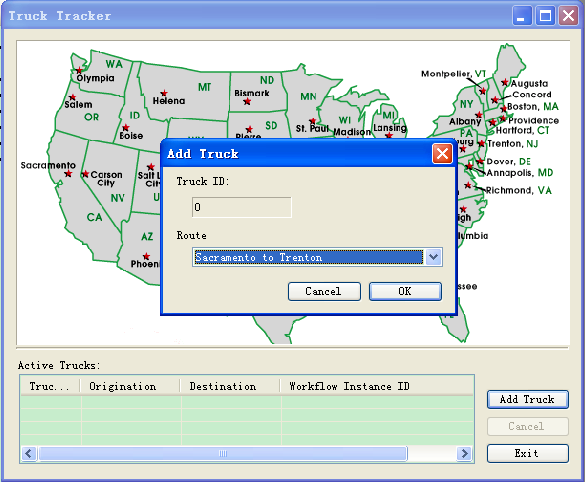
Task: Click the Boston, MA label
Action: click(x=533, y=107)
